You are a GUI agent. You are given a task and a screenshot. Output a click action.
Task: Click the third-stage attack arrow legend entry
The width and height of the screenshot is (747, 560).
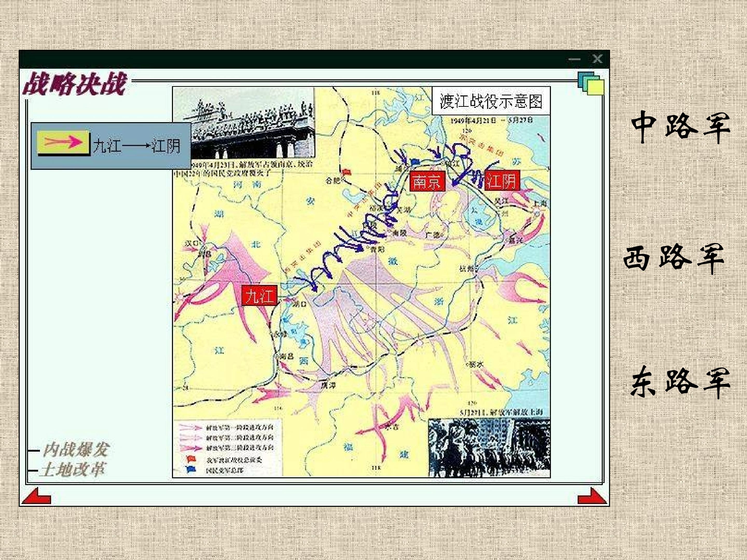click(x=226, y=448)
